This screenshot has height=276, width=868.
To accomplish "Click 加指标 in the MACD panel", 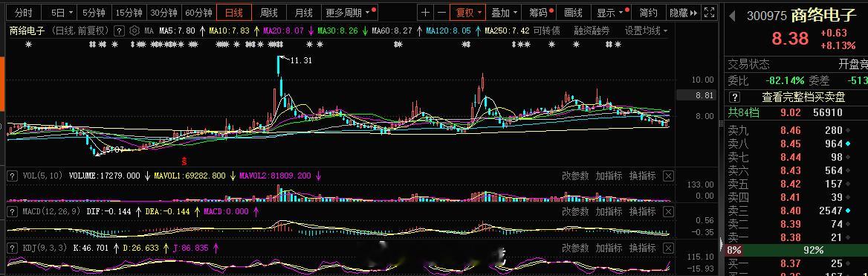I will pyautogui.click(x=609, y=211).
